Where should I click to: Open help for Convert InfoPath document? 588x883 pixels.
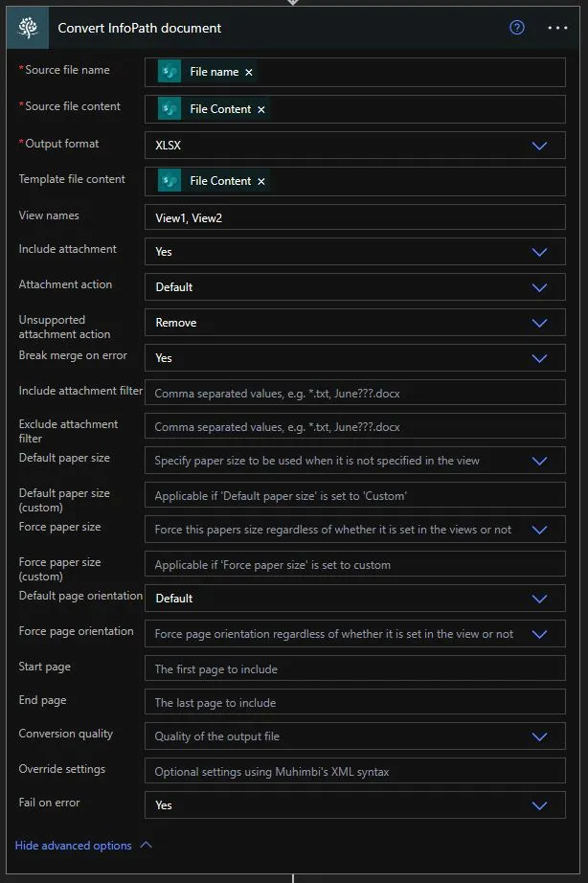516,28
